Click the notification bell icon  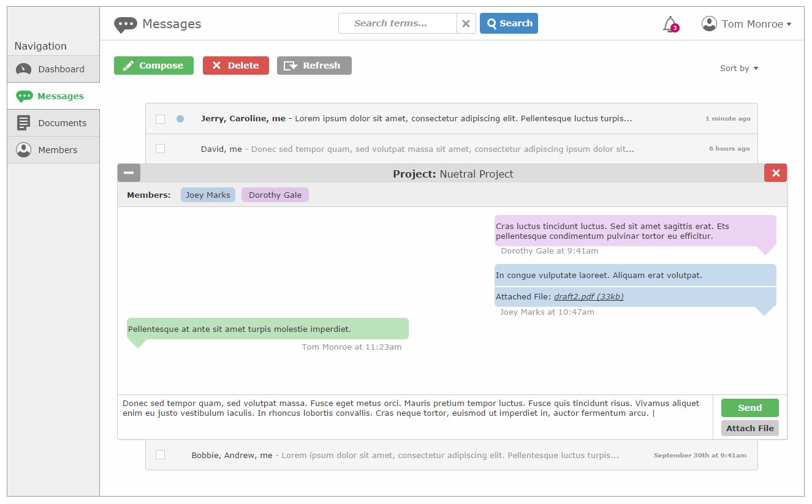(670, 24)
